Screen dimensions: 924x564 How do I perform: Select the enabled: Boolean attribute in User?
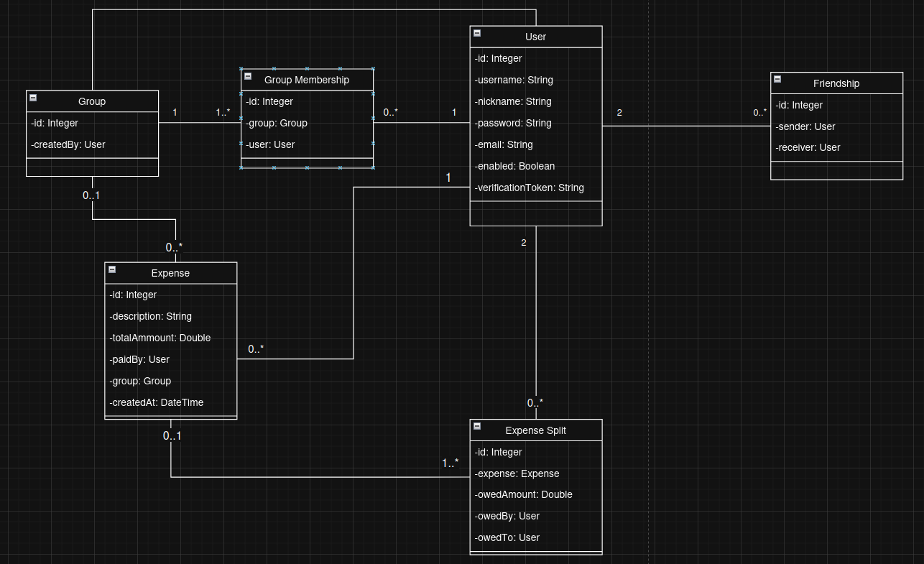515,166
